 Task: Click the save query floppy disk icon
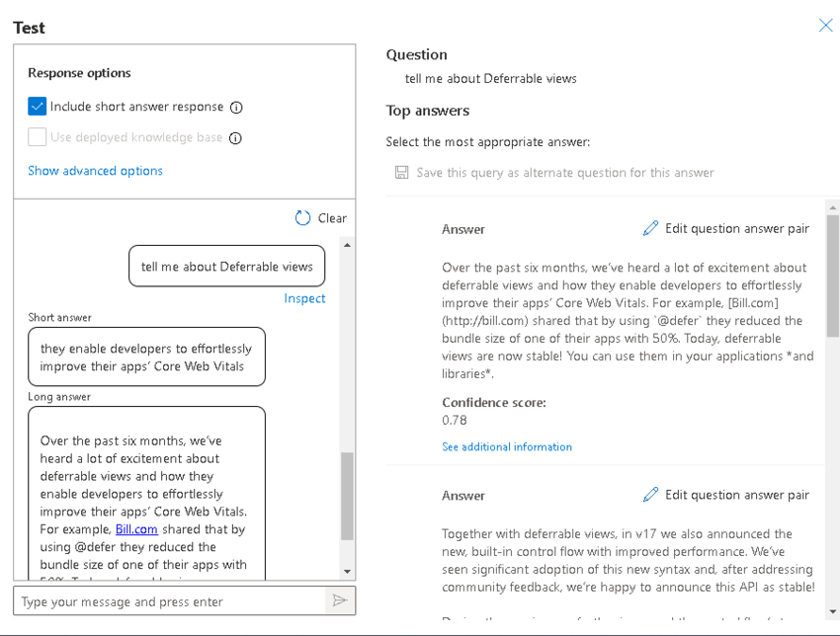[x=401, y=173]
